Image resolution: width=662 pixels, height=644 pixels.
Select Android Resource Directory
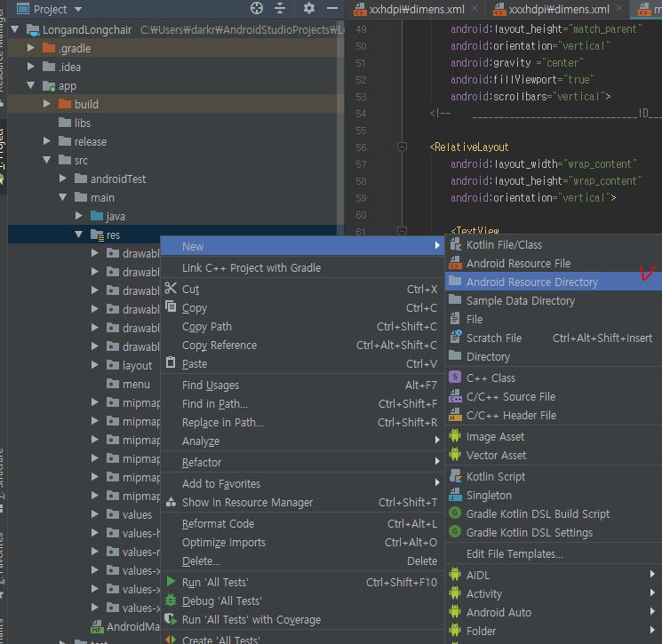(x=553, y=282)
